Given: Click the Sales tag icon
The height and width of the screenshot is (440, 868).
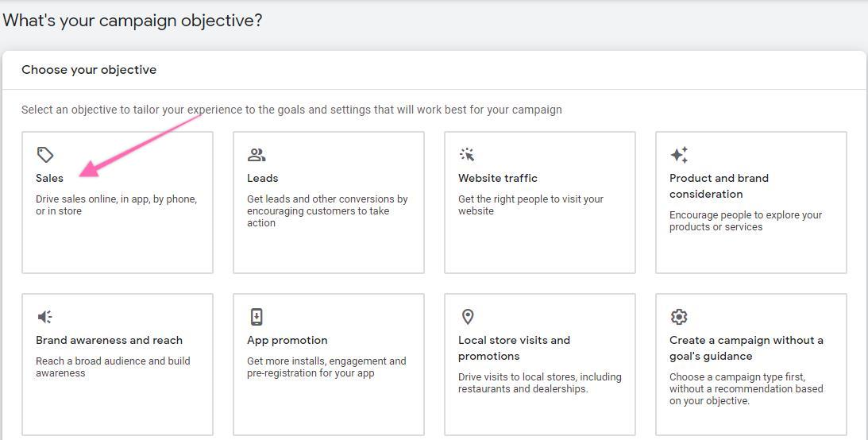Looking at the screenshot, I should click(45, 155).
